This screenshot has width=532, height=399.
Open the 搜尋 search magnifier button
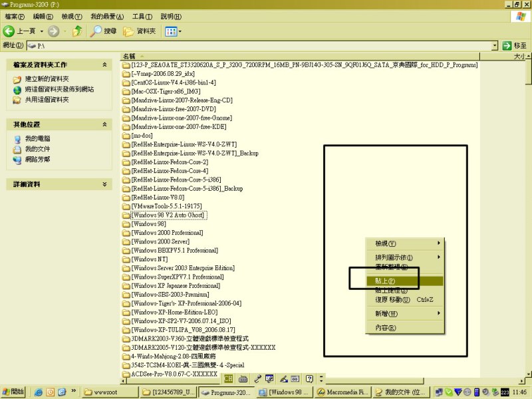coord(103,31)
